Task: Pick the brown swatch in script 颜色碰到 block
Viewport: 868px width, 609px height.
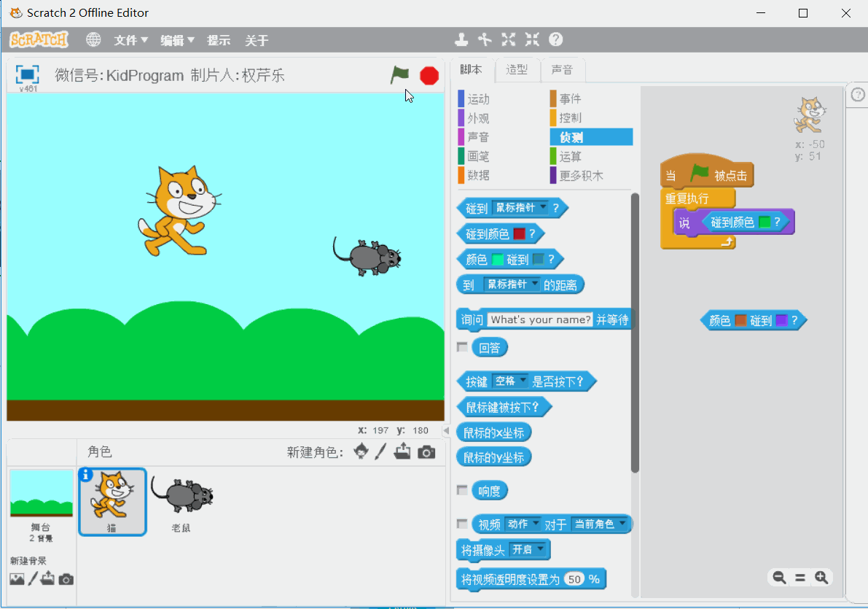Action: 740,320
